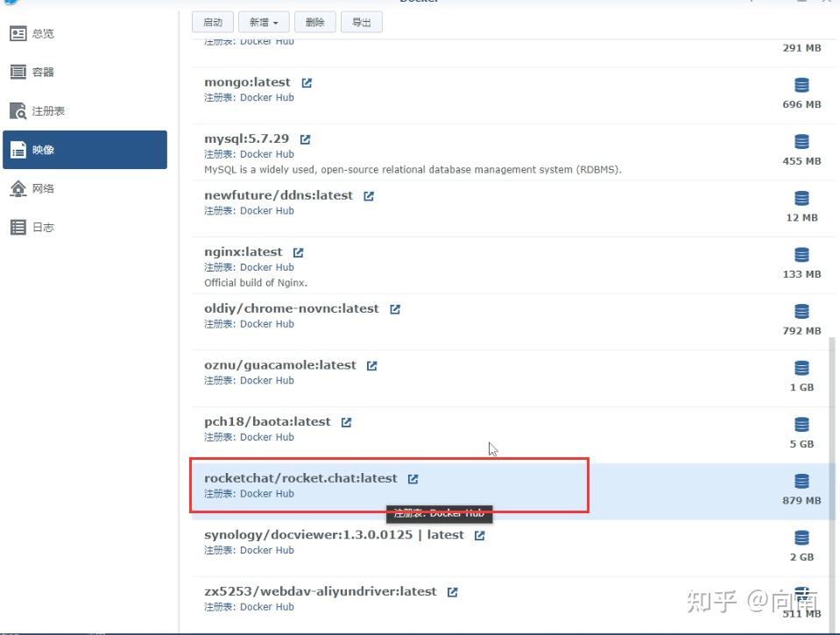This screenshot has height=635, width=840.
Task: Click the 注册表 sidebar icon
Action: pos(18,110)
